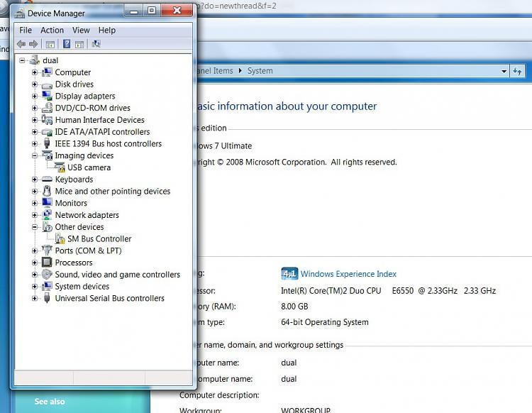Select the IEEE 1394 Bus host controllers icon
This screenshot has height=413, width=532.
click(x=47, y=143)
